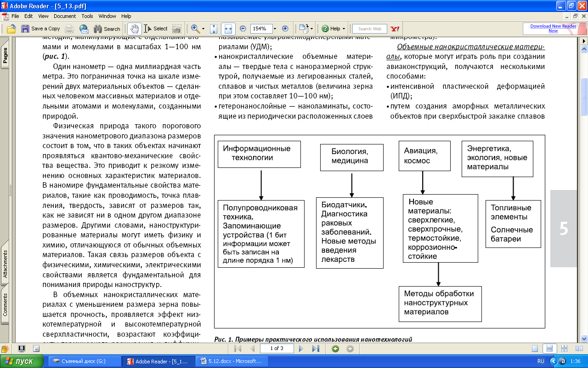The image size is (588, 368).
Task: Set Fit Page height view
Action: (x=214, y=29)
